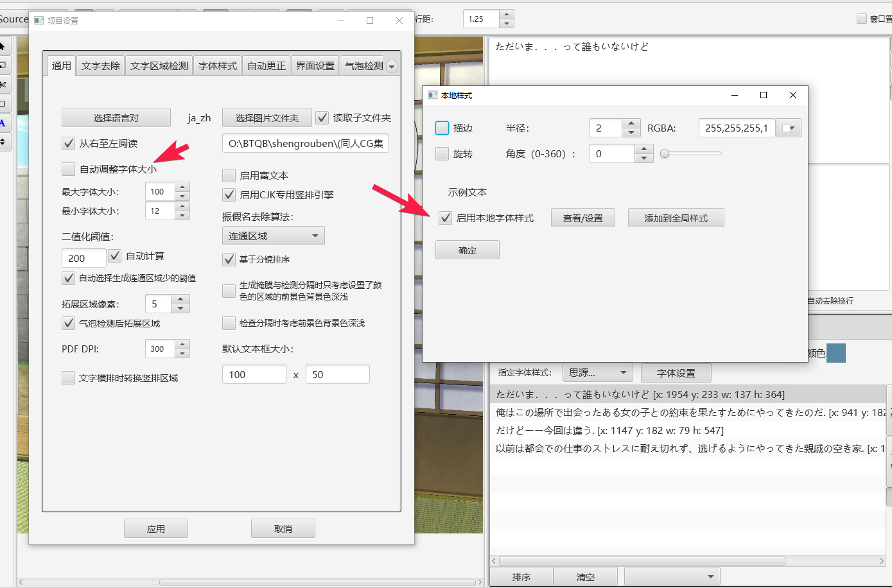Click the 字体设置 button
The image size is (892, 588).
(676, 372)
